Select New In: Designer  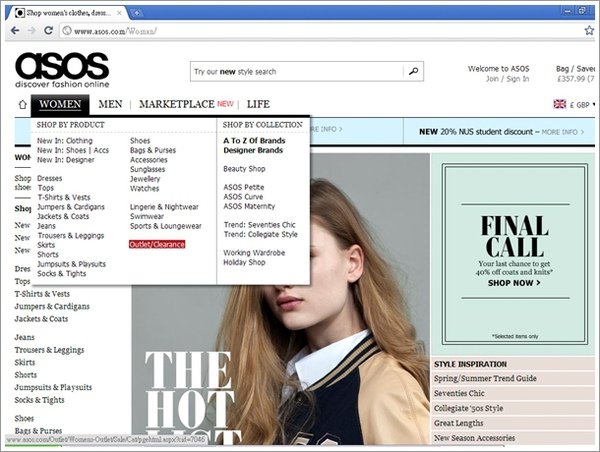click(x=65, y=160)
